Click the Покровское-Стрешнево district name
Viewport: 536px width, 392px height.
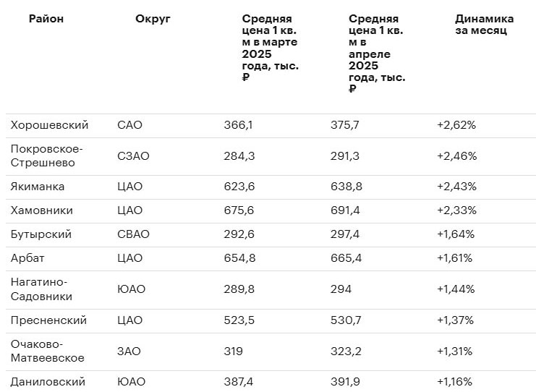pos(47,155)
